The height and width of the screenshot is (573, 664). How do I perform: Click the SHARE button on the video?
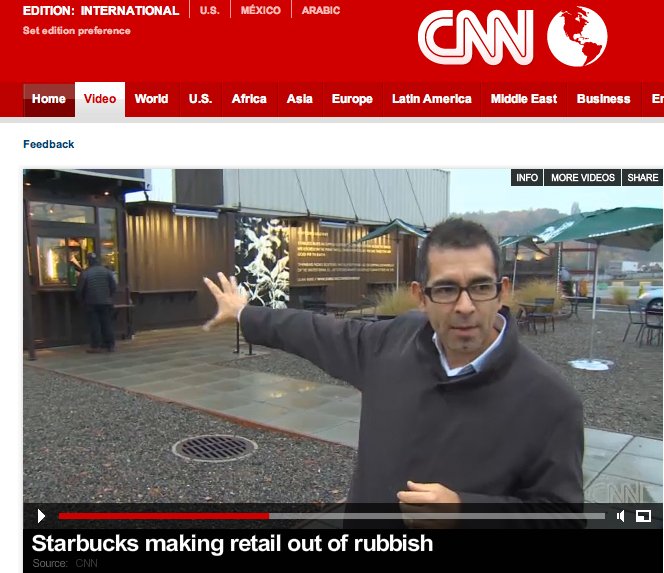tap(642, 177)
